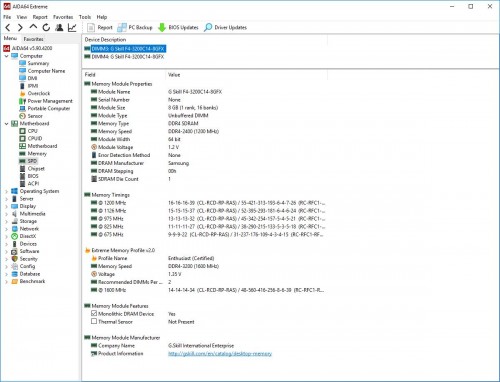Open the File menu
Viewport: 500px width, 382px height.
(x=7, y=17)
